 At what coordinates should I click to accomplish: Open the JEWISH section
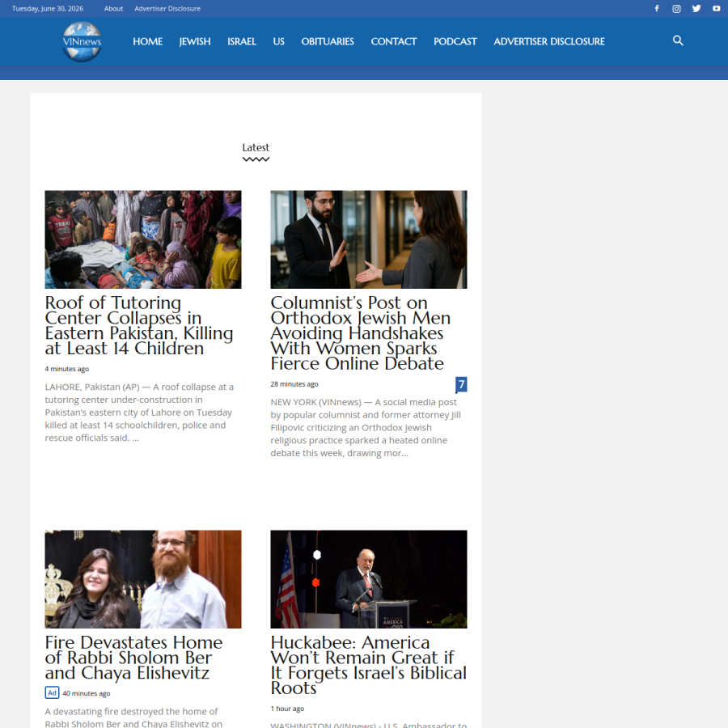[195, 41]
